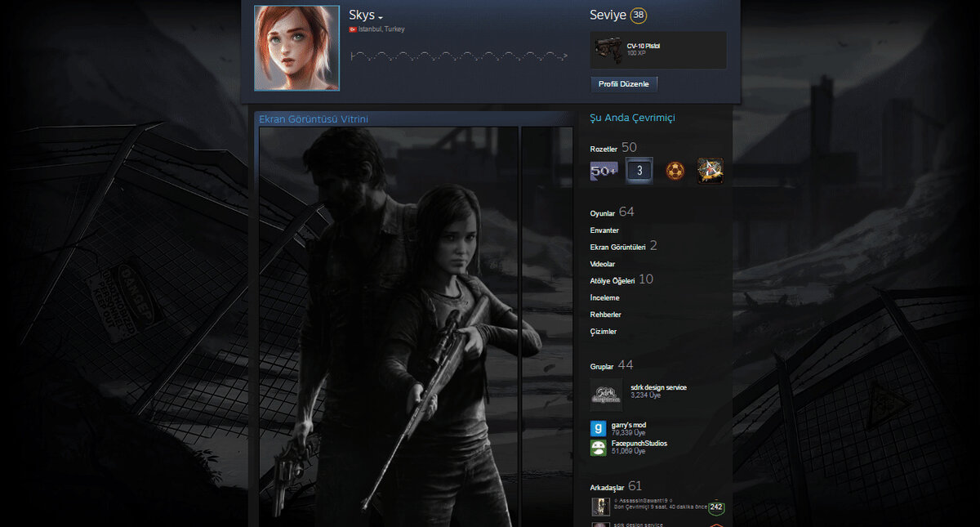Click the friend level 242 badge

point(716,507)
